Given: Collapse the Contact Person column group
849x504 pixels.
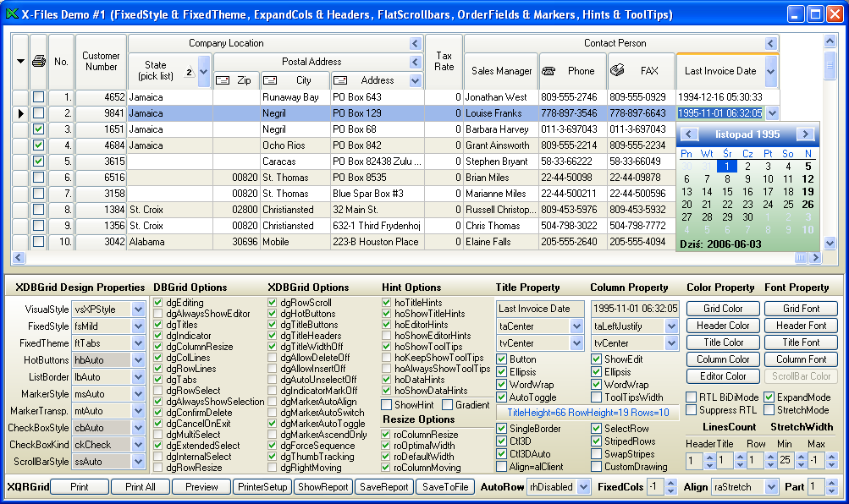Looking at the screenshot, I should (x=769, y=43).
